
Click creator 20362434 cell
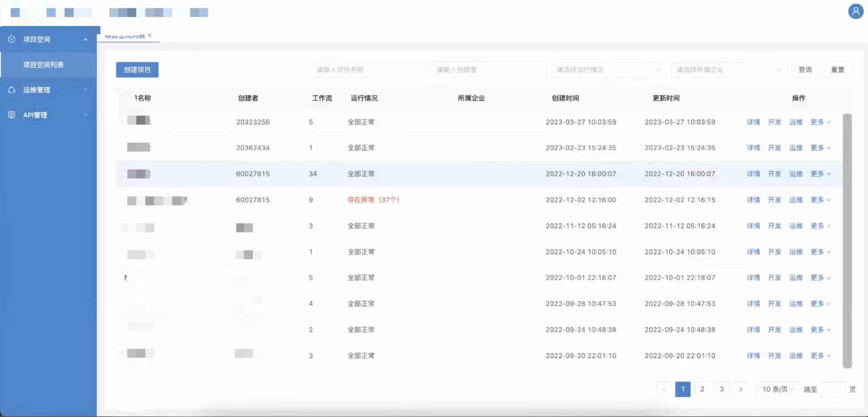tap(253, 148)
